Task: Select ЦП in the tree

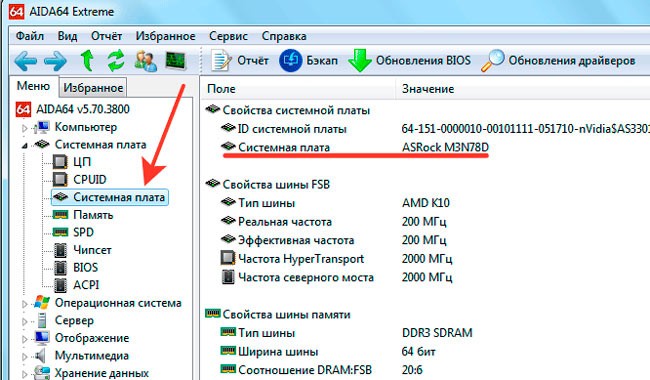Action: 82,162
